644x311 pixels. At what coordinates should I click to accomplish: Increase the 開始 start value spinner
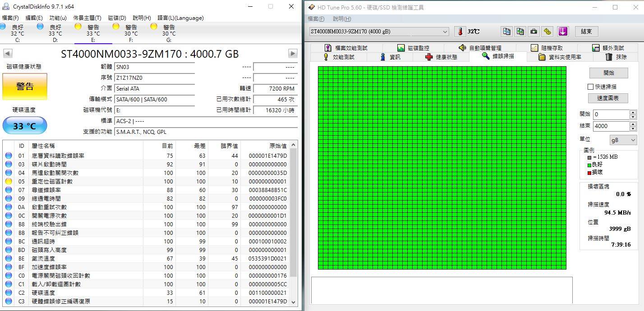(633, 112)
